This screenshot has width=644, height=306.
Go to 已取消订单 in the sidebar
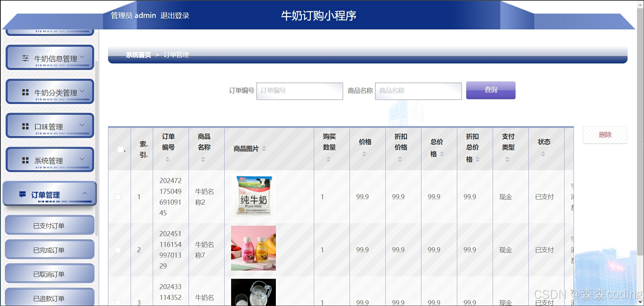[50, 273]
